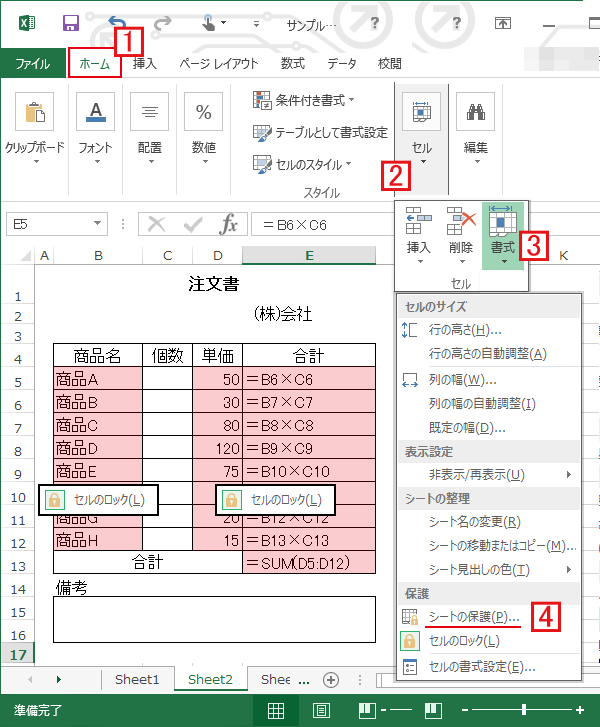This screenshot has height=727, width=600.
Task: Save the workbook with the floppy icon
Action: pos(70,23)
